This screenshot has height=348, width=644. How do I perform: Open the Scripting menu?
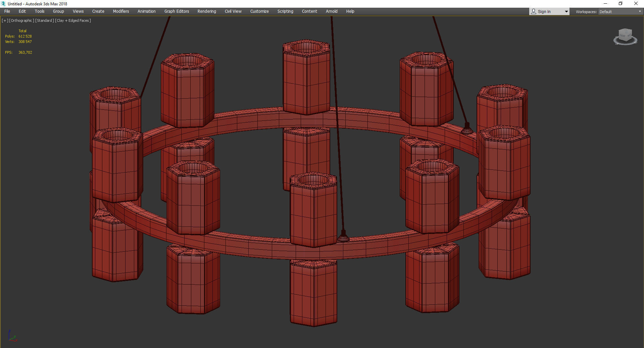285,11
